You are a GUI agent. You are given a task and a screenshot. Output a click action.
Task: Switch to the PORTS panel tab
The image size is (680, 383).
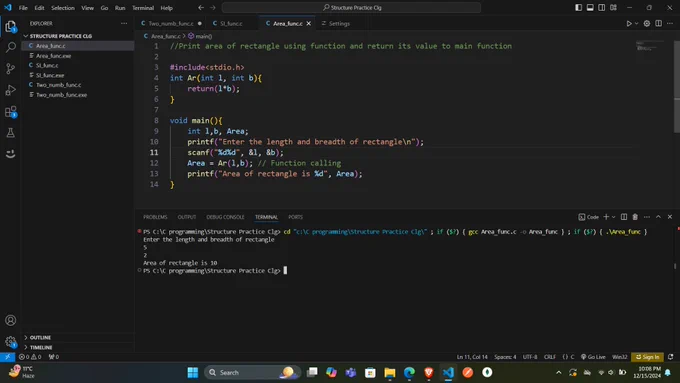click(295, 217)
